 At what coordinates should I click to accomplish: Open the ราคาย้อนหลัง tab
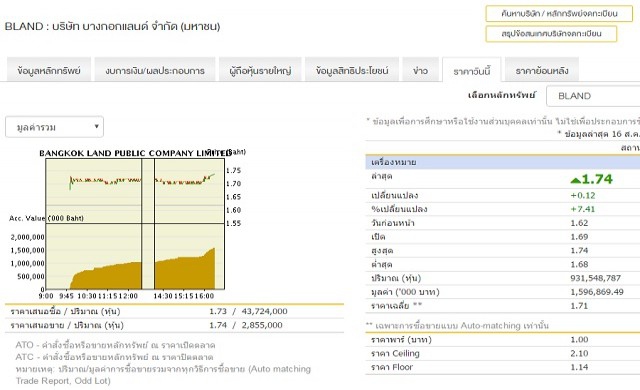542,70
